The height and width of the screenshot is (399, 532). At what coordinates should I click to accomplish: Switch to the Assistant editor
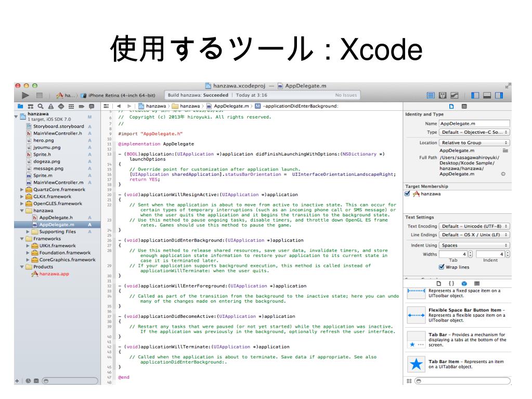(443, 95)
